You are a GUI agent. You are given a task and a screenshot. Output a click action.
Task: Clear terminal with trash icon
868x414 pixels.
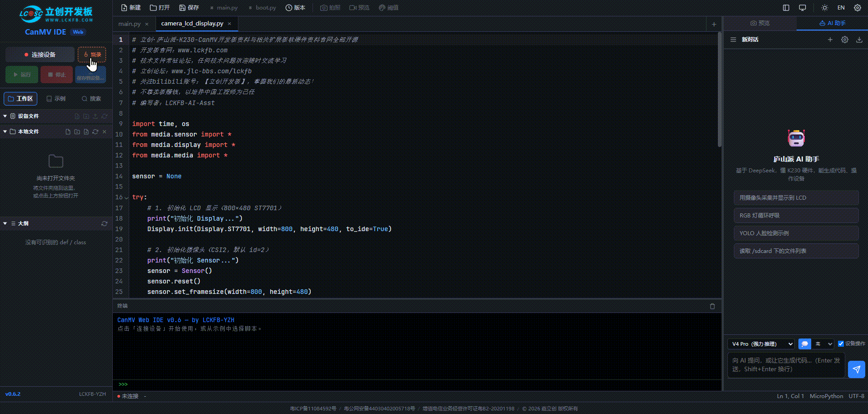click(712, 306)
